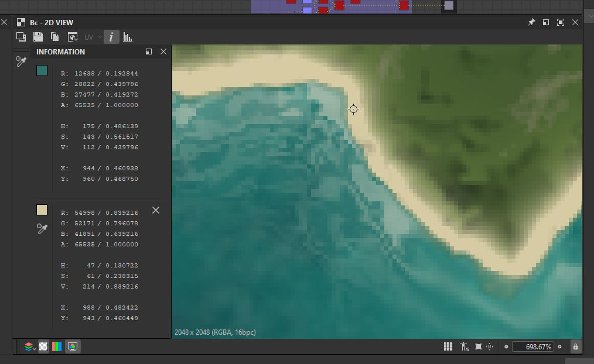Click the Bc - 2D VIEW panel title
594x364 pixels.
coord(52,23)
